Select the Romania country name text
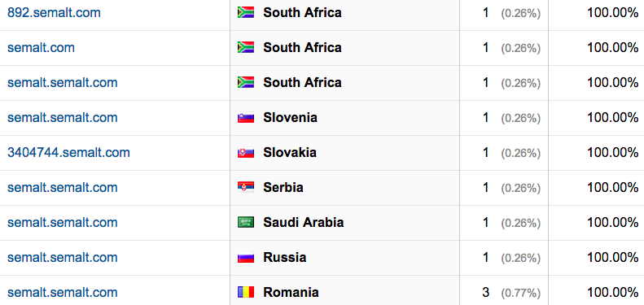 [291, 293]
